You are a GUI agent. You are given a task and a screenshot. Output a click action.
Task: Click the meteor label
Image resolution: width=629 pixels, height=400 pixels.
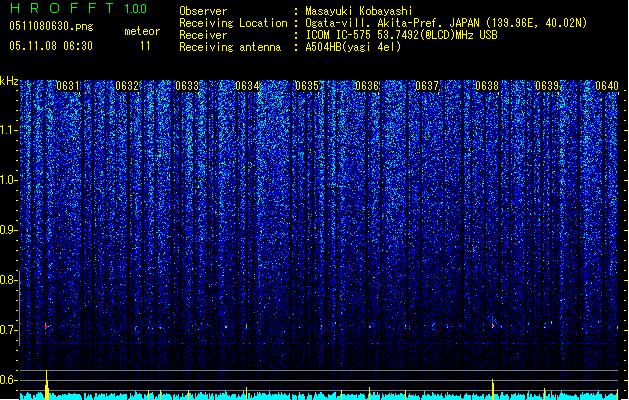coord(142,31)
